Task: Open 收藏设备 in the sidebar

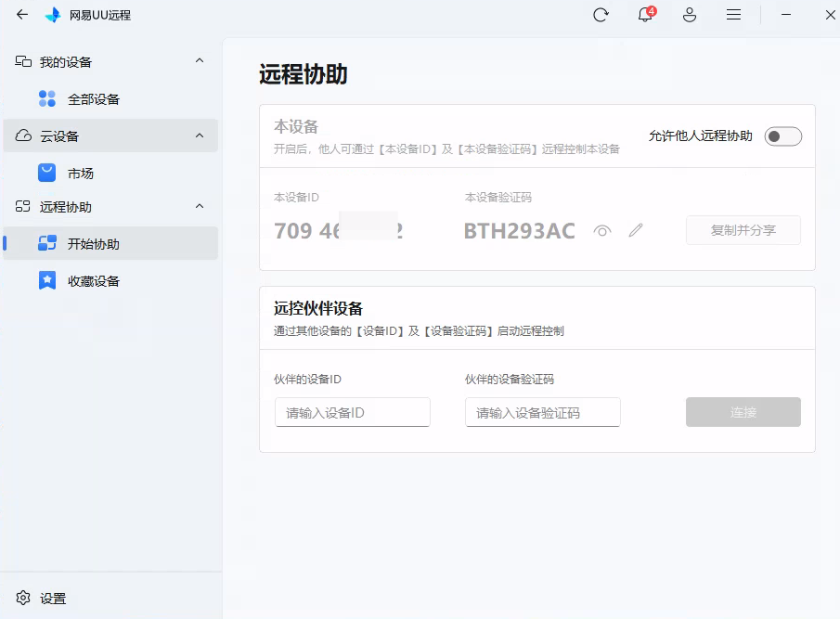Action: point(93,281)
